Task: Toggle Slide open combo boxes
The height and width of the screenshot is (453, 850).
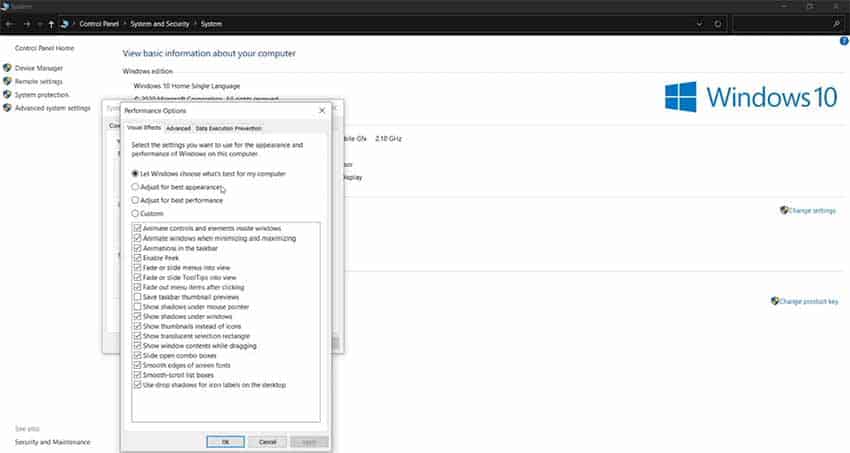Action: pos(138,355)
